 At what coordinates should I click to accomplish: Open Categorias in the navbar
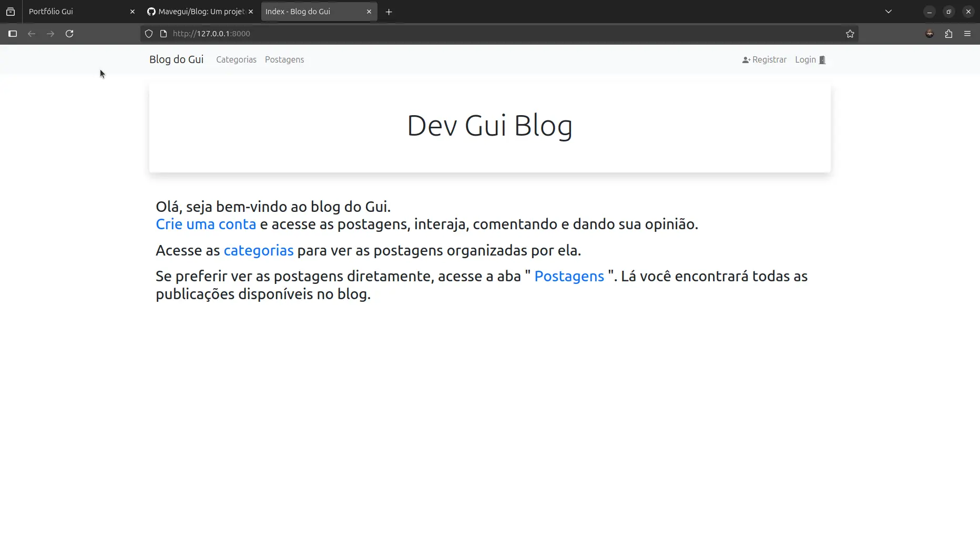(236, 59)
